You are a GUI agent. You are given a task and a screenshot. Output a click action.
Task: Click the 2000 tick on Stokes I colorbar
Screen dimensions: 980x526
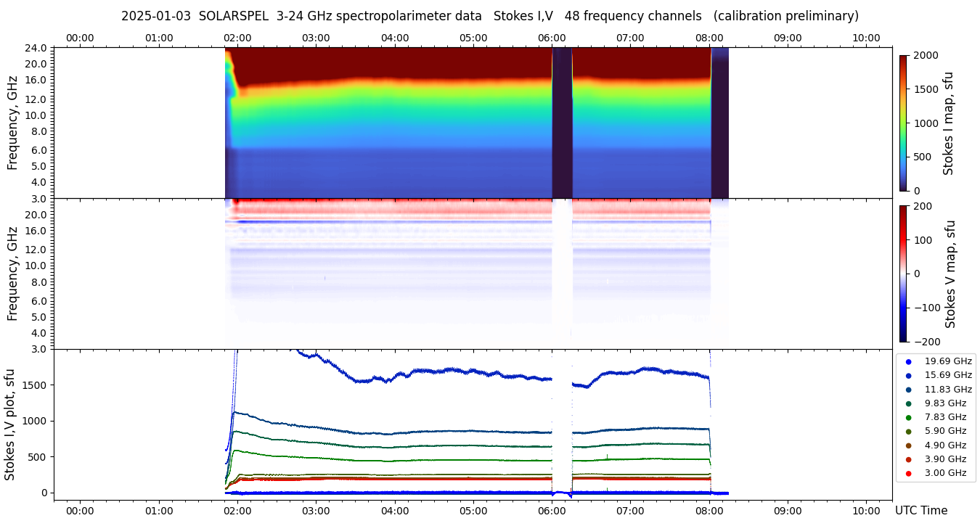click(x=925, y=55)
